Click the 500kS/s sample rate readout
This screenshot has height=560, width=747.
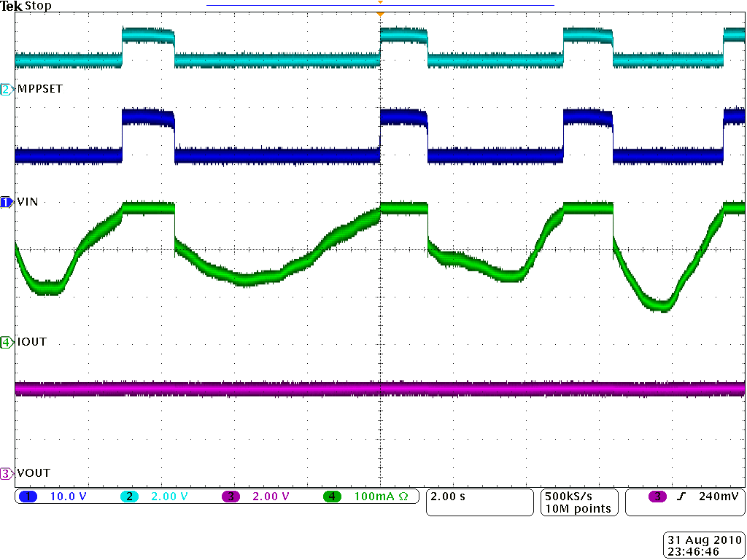point(569,496)
